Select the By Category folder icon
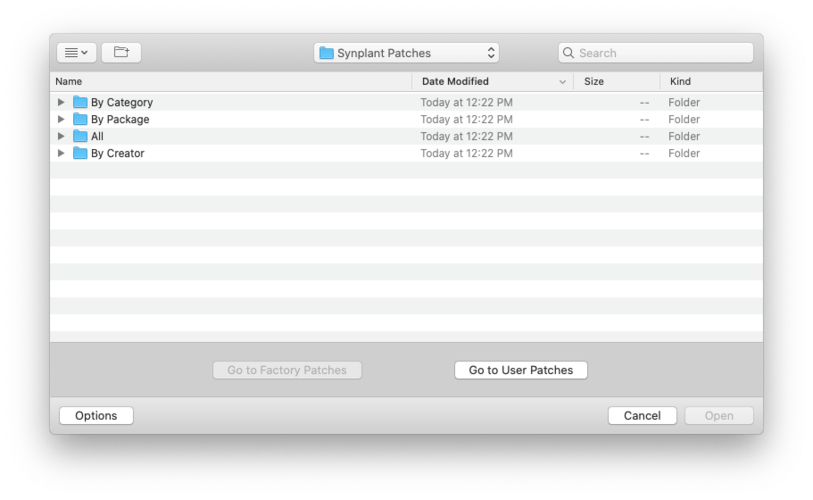Viewport: 813px width, 500px height. click(x=80, y=102)
